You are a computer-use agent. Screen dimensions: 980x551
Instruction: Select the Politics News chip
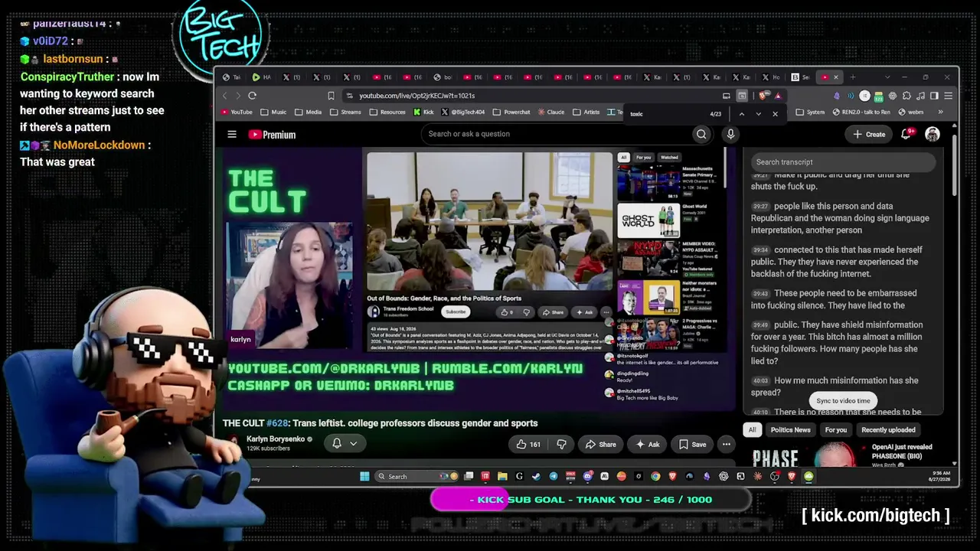point(790,430)
